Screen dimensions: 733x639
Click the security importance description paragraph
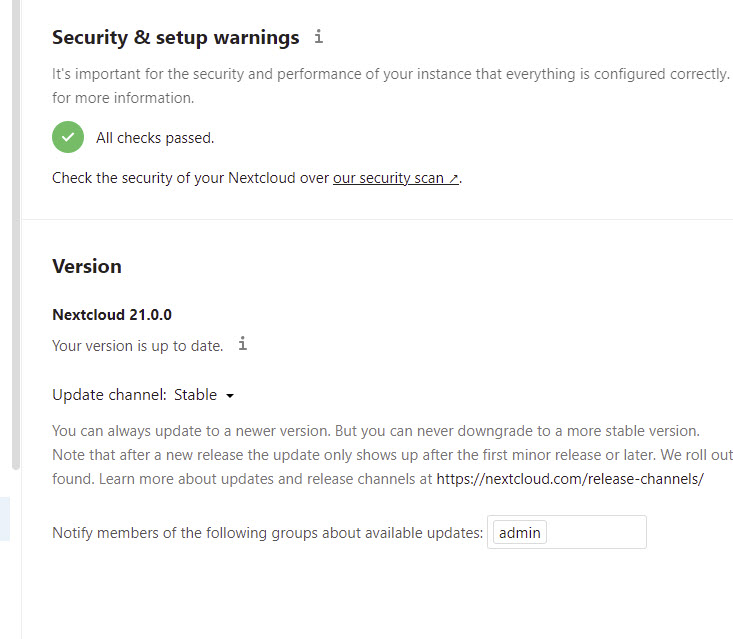click(390, 74)
